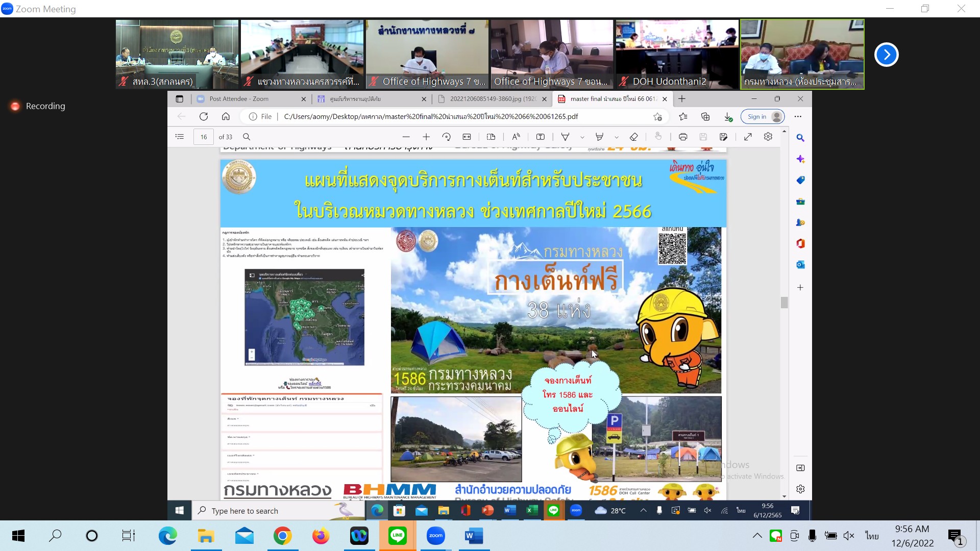
Task: Expand the Draw pen options dropdown
Action: point(582,137)
